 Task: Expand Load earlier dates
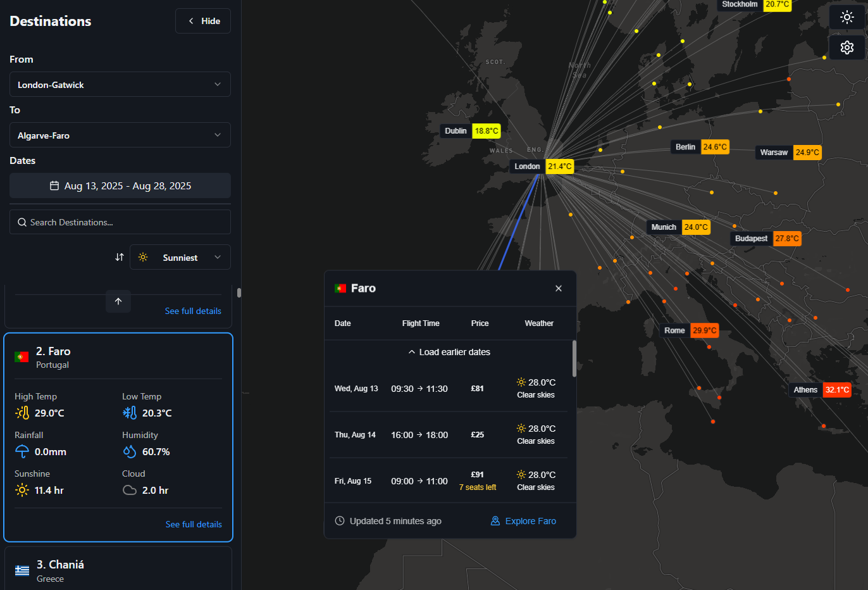449,352
